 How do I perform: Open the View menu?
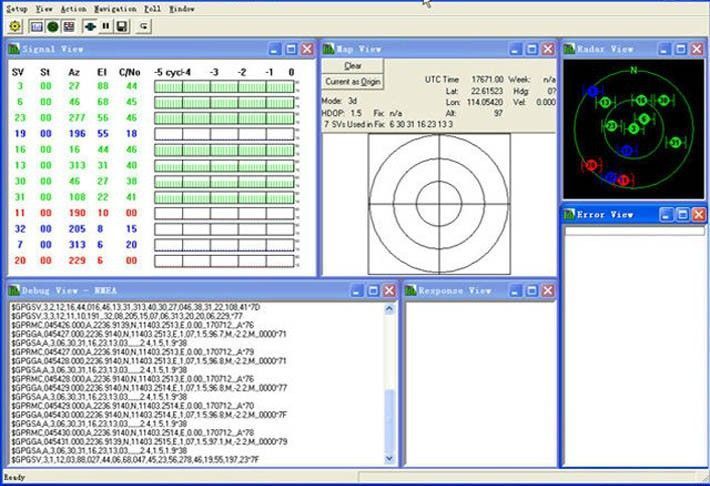click(44, 9)
